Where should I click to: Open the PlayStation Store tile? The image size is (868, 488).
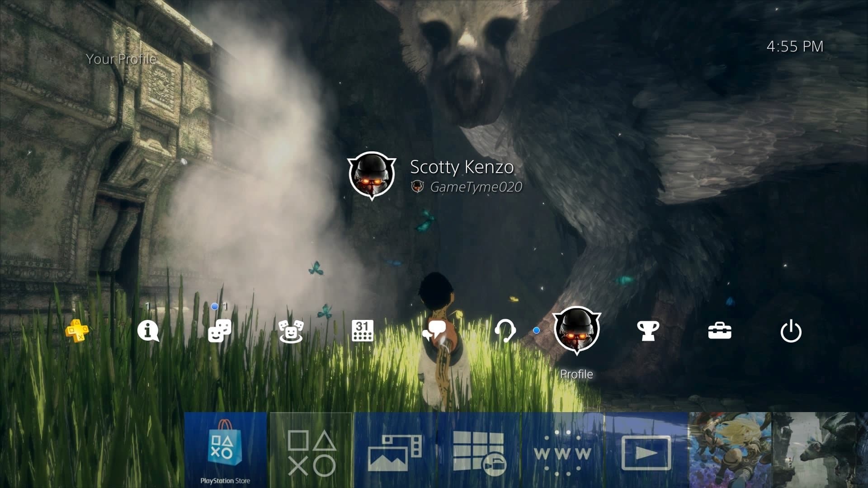click(x=225, y=447)
